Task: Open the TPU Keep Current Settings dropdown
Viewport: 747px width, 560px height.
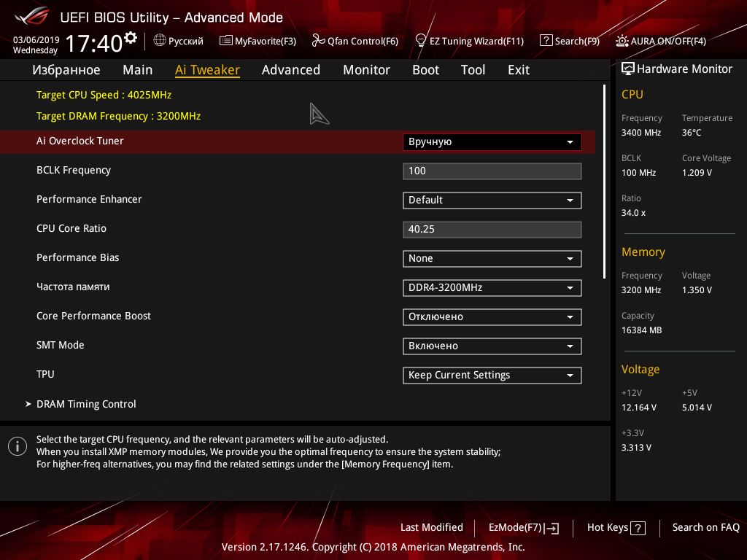Action: (x=492, y=376)
